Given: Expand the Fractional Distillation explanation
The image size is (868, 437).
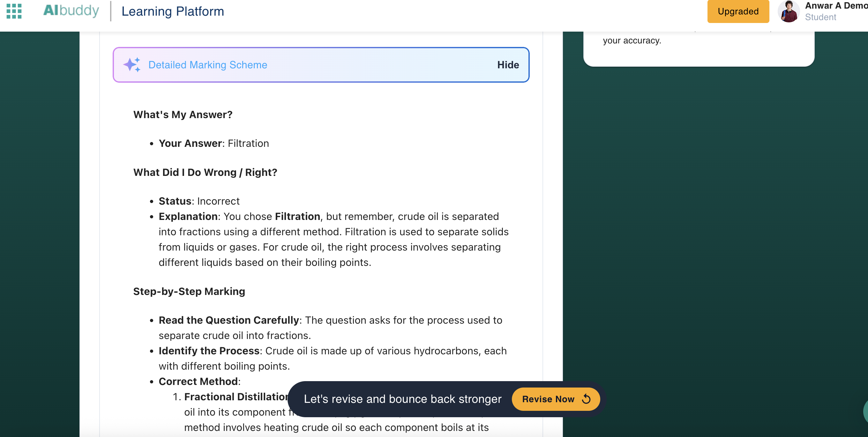Looking at the screenshot, I should [x=236, y=396].
